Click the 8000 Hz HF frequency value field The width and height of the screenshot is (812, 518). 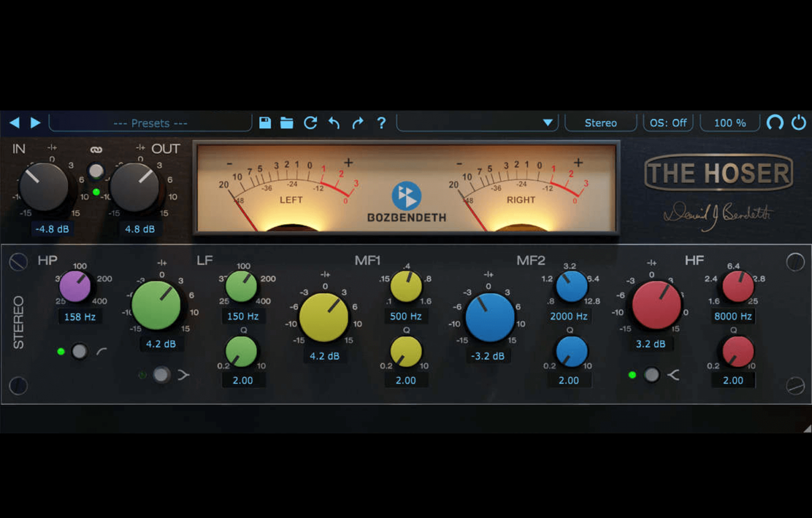(x=733, y=316)
